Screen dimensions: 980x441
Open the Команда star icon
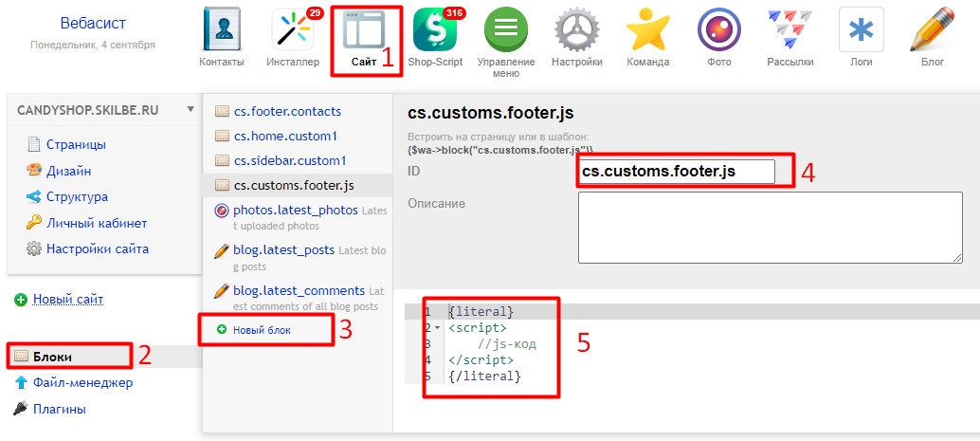coord(648,31)
